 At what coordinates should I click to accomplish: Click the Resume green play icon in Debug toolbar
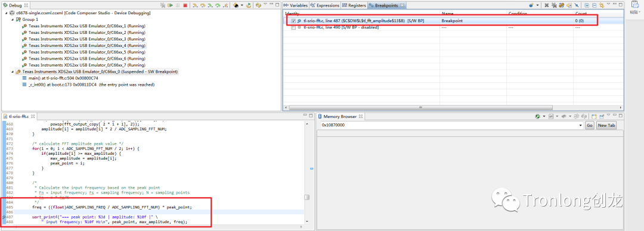pos(170,5)
